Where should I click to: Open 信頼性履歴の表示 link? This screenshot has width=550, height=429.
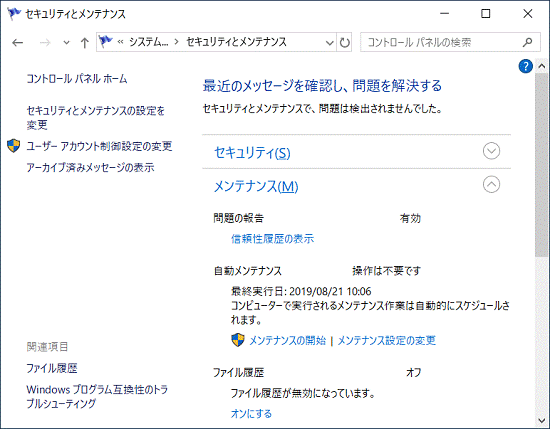273,239
